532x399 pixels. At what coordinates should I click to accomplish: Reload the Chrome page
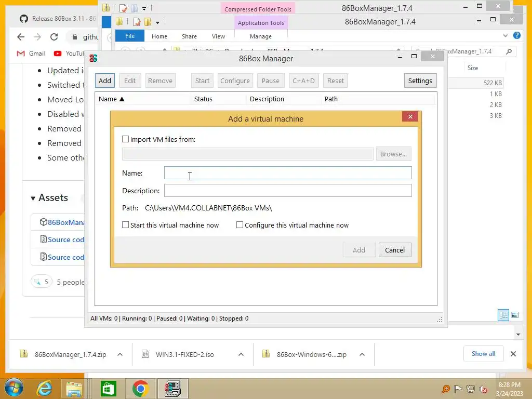54,37
